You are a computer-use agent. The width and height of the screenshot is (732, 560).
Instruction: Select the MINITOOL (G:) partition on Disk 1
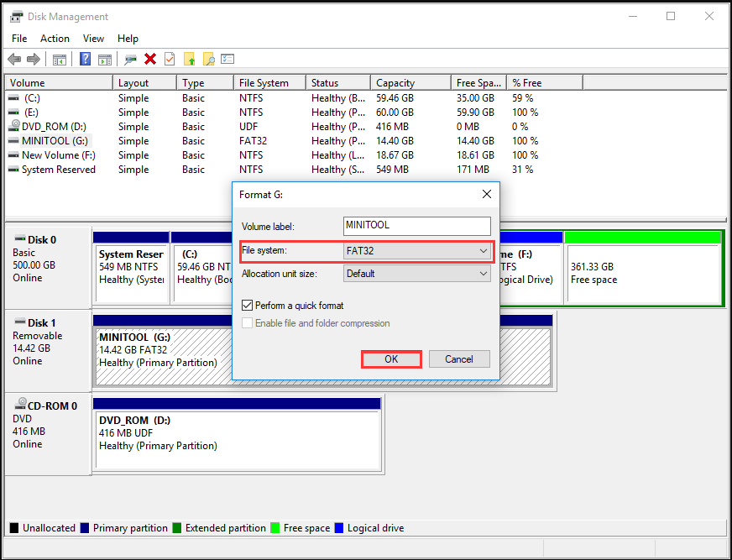coord(164,351)
